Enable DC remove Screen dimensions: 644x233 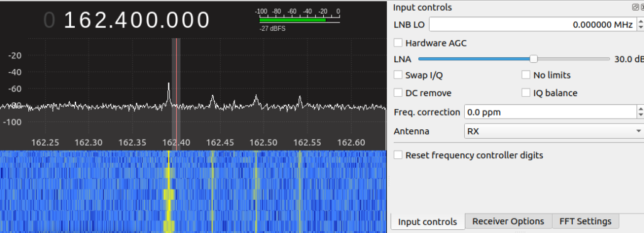[x=397, y=93]
